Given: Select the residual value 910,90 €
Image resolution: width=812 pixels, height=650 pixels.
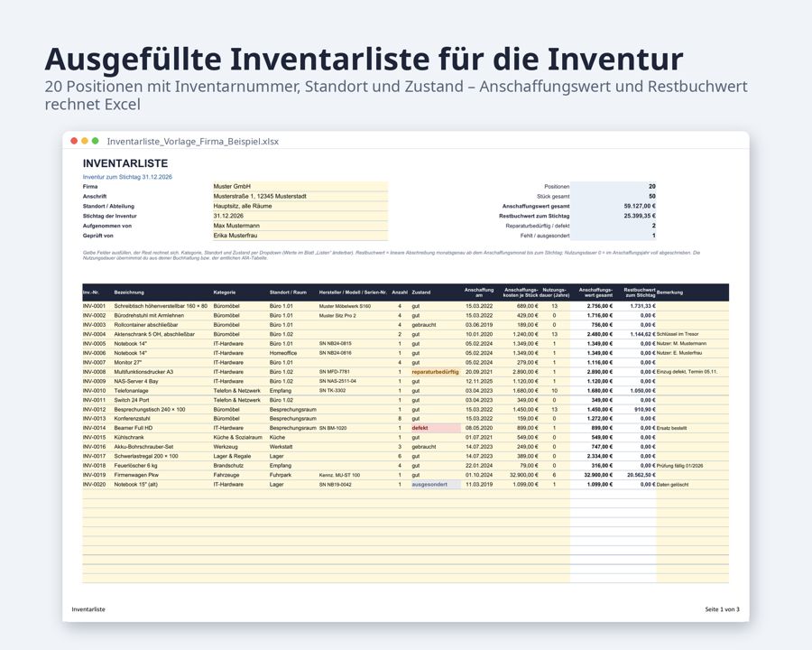Looking at the screenshot, I should (645, 410).
